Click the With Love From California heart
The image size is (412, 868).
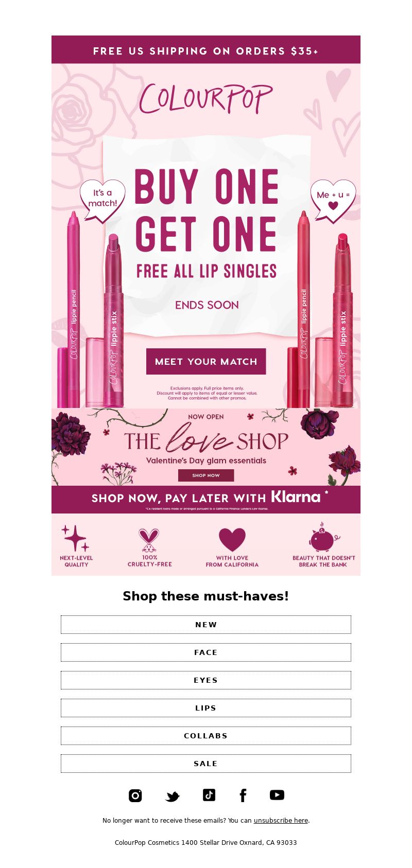click(x=232, y=540)
